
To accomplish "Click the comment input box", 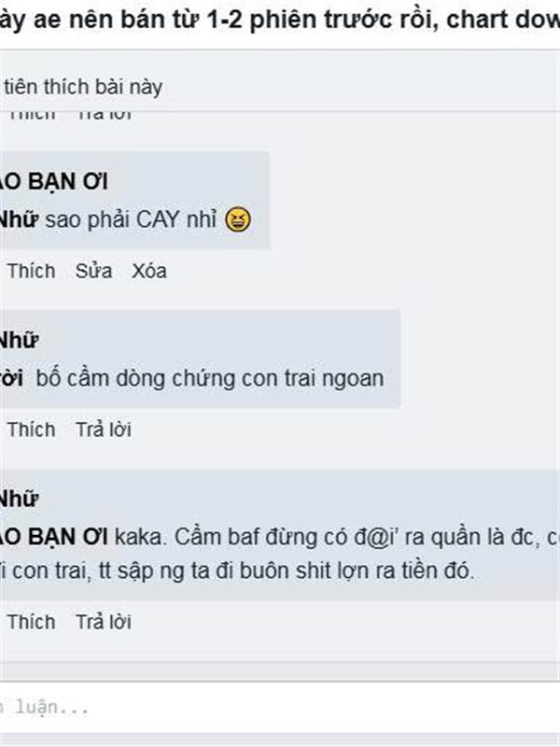I will [280, 708].
